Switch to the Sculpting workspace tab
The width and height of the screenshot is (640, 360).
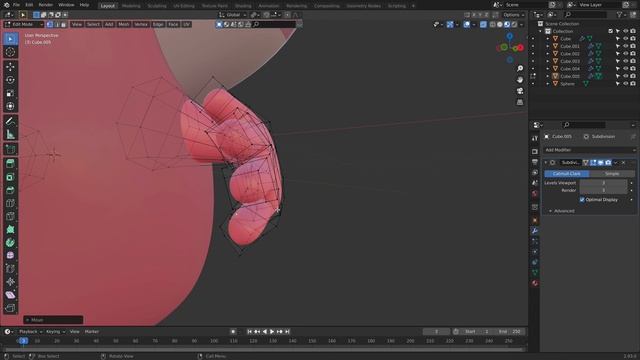(x=157, y=6)
